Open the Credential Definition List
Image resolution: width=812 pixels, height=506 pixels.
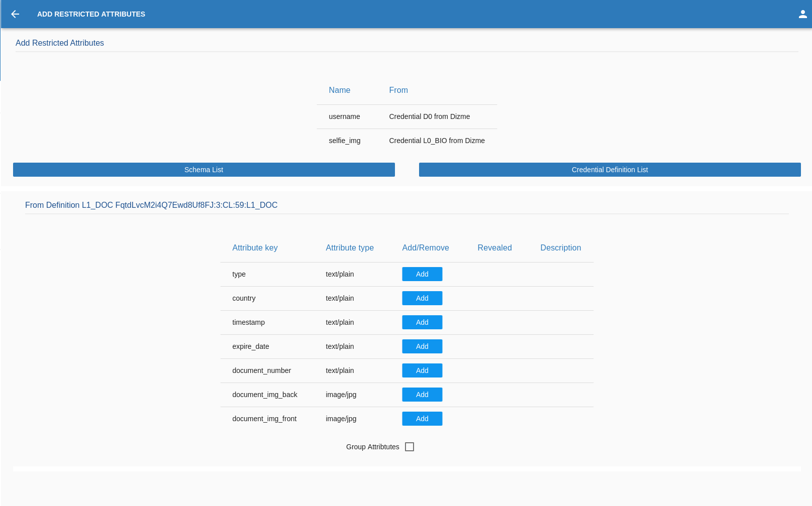pos(610,170)
